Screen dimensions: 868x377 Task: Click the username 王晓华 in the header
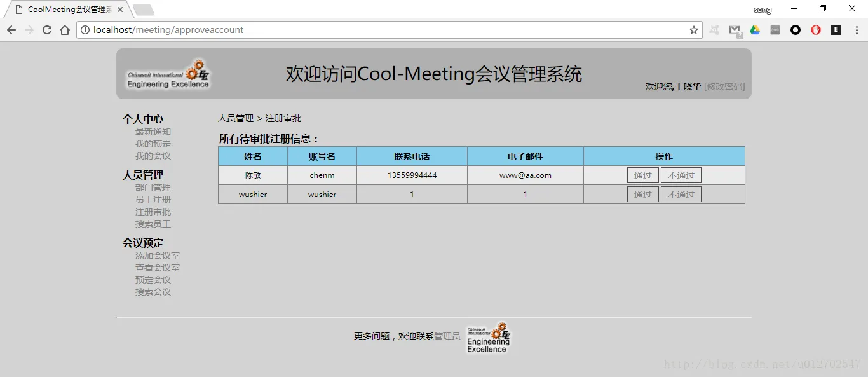point(688,86)
